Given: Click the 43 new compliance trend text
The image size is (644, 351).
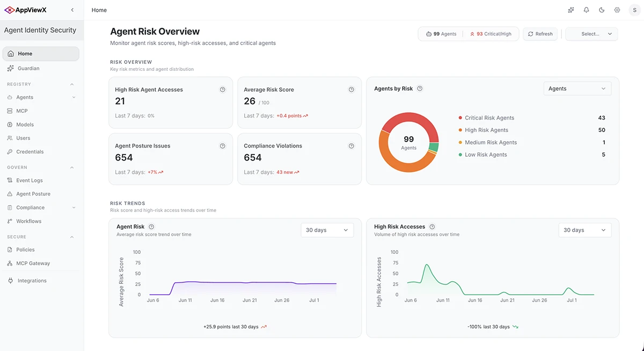Looking at the screenshot, I should 288,172.
